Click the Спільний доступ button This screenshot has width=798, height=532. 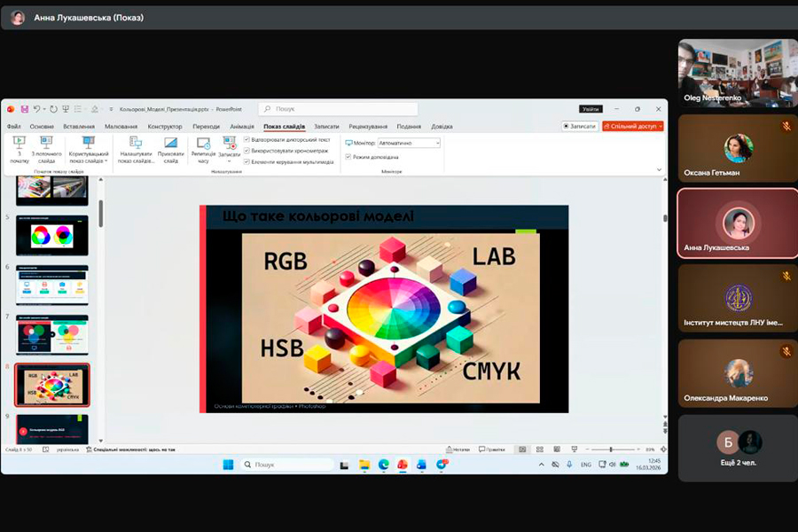pos(632,127)
